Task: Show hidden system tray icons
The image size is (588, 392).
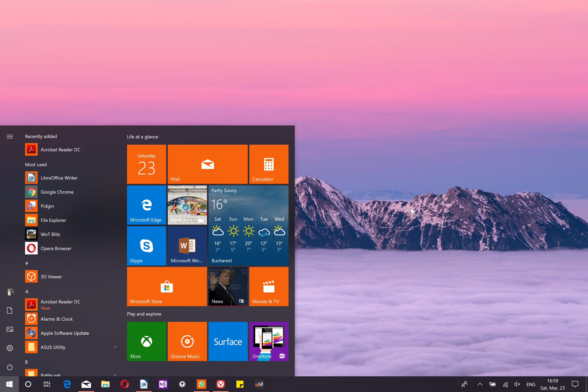Action: (x=480, y=384)
